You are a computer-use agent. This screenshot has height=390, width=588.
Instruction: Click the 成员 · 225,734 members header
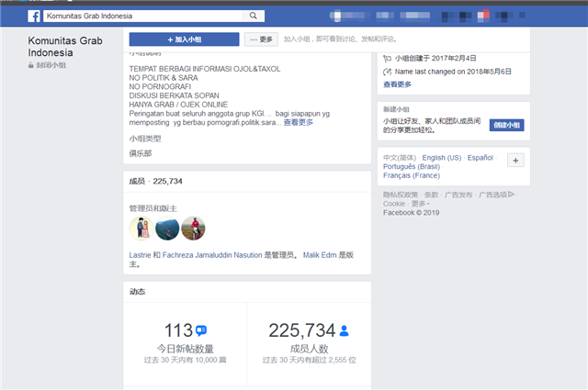(155, 182)
